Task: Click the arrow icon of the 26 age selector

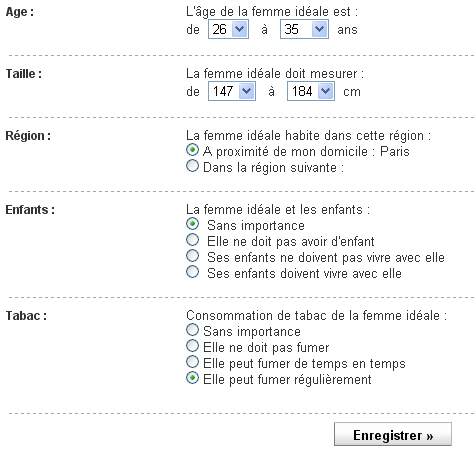Action: (x=239, y=29)
